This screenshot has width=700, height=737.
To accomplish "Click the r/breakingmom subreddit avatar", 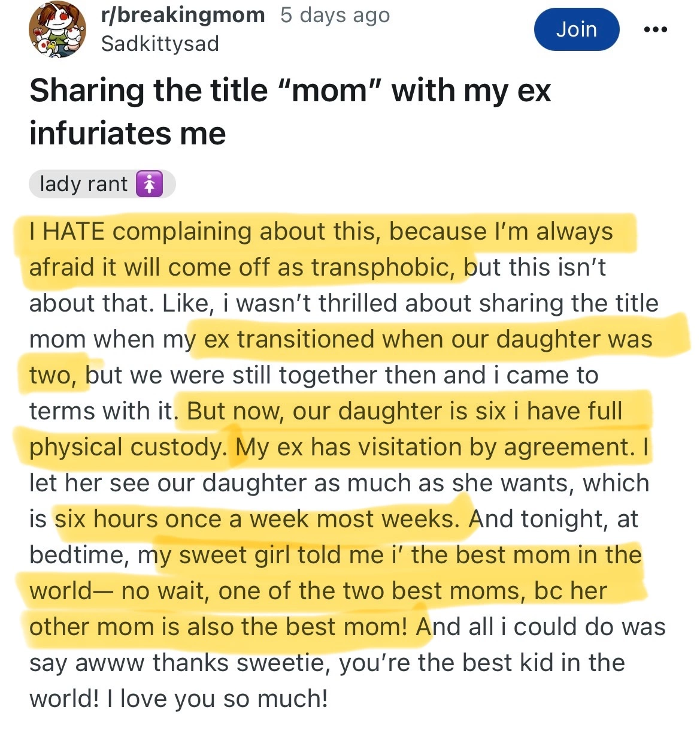I will click(57, 29).
